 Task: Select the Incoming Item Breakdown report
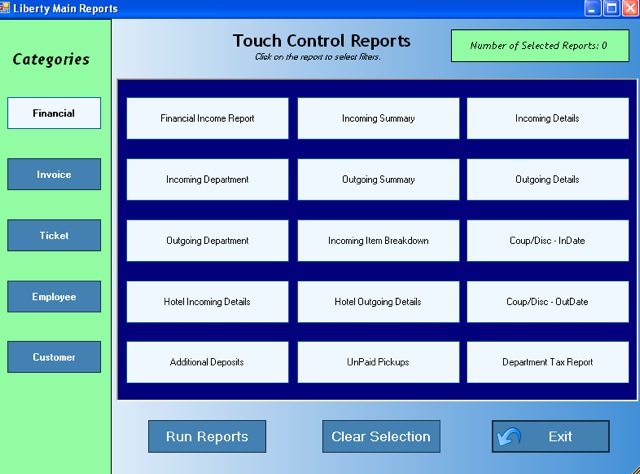click(x=378, y=241)
